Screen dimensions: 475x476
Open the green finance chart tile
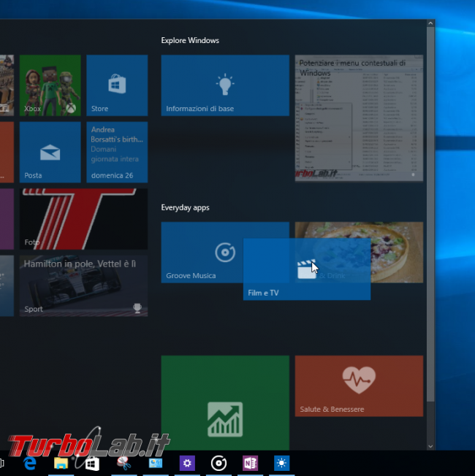click(x=225, y=402)
